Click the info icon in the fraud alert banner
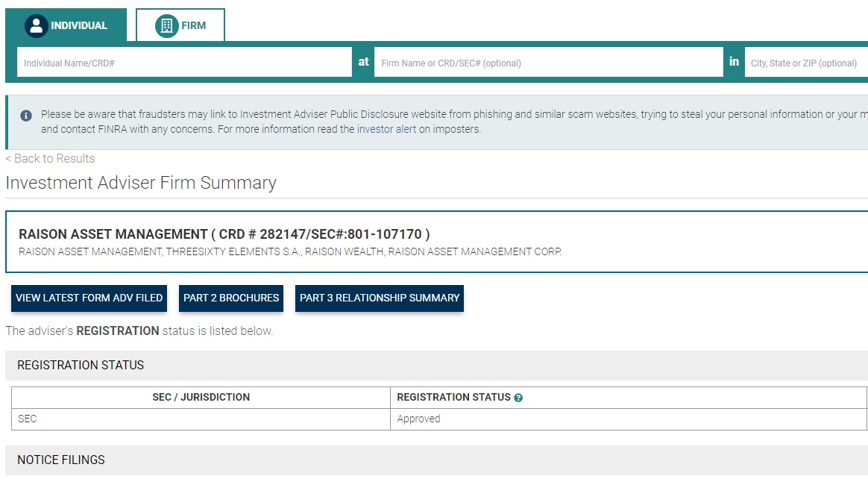Image resolution: width=868 pixels, height=479 pixels. [26, 116]
